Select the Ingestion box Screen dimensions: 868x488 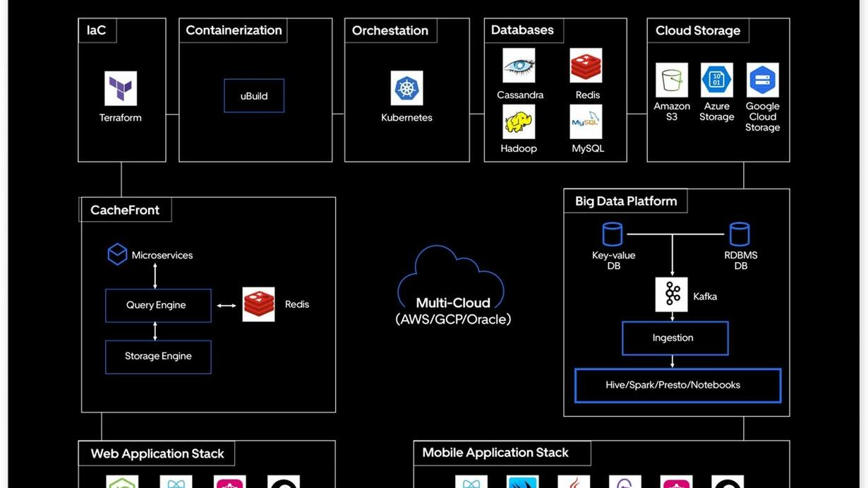click(675, 338)
